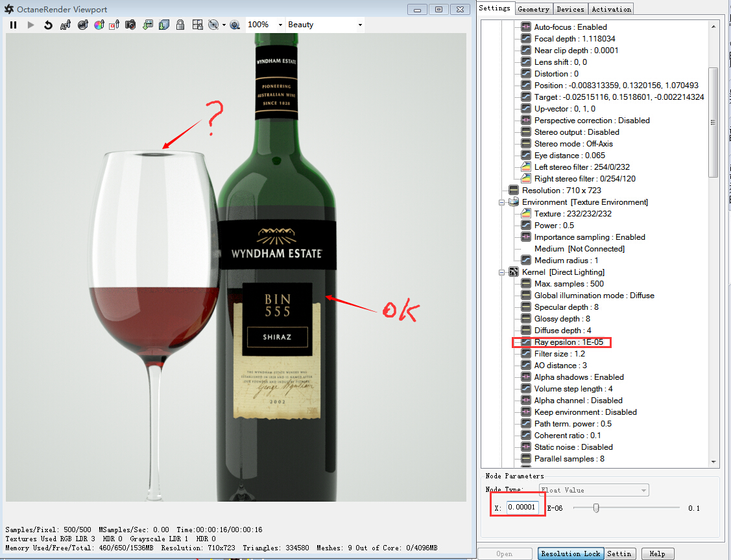Click the Auto-focus bool node icon
The height and width of the screenshot is (560, 731).
(x=526, y=27)
